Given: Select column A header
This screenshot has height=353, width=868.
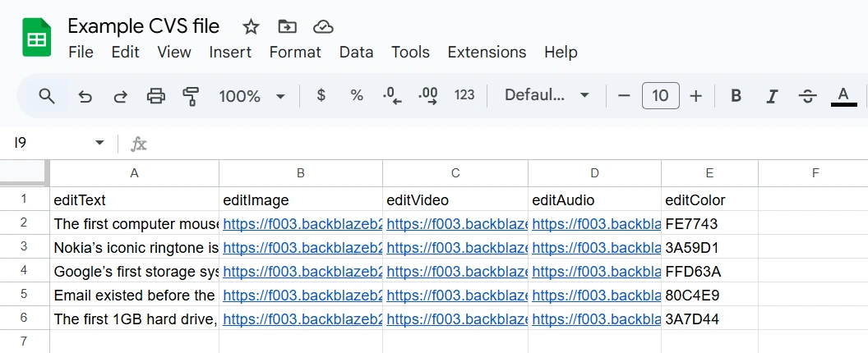Looking at the screenshot, I should 134,173.
